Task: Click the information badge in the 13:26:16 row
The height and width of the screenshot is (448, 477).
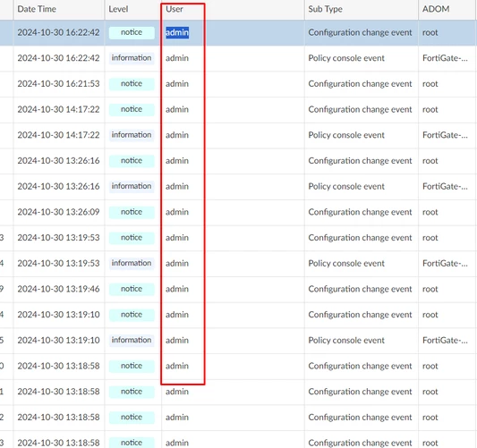Action: pos(132,186)
